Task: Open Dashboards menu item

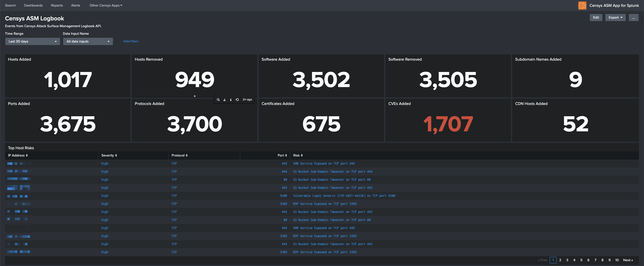Action: (x=33, y=6)
